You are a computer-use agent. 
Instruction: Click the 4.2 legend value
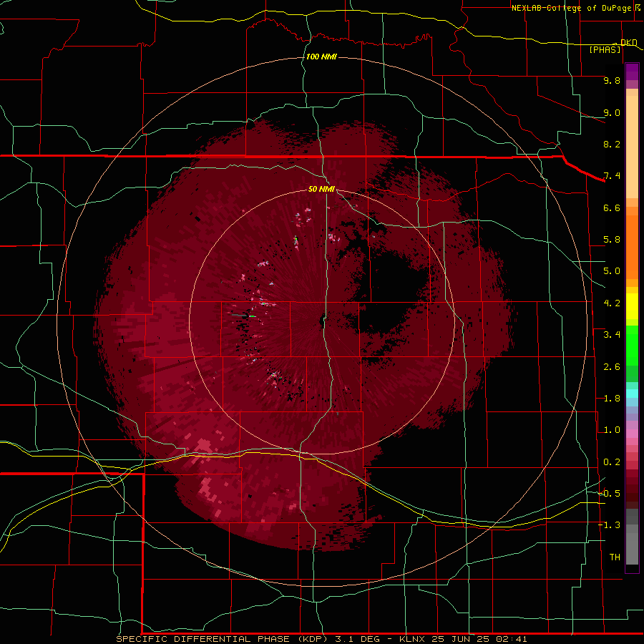click(612, 303)
